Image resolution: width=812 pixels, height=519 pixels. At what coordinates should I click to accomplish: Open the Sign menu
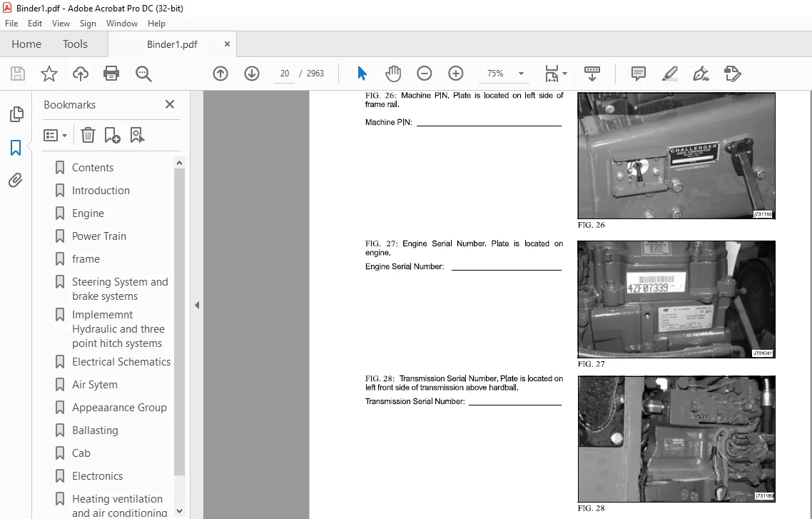tap(88, 24)
